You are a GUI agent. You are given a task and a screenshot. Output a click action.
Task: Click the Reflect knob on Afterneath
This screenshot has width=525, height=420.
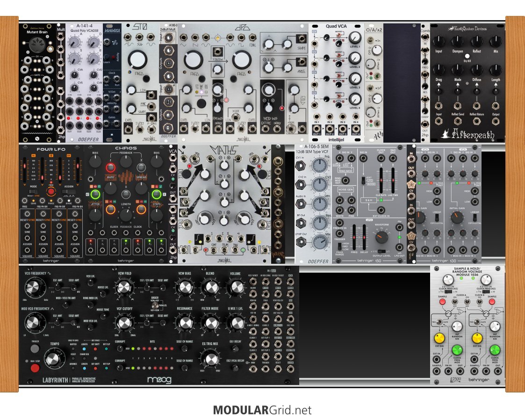pos(476,42)
